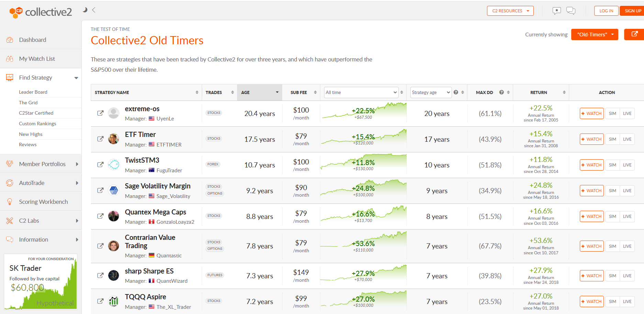Click the Find Strategy chart icon
644x314 pixels.
tap(10, 78)
